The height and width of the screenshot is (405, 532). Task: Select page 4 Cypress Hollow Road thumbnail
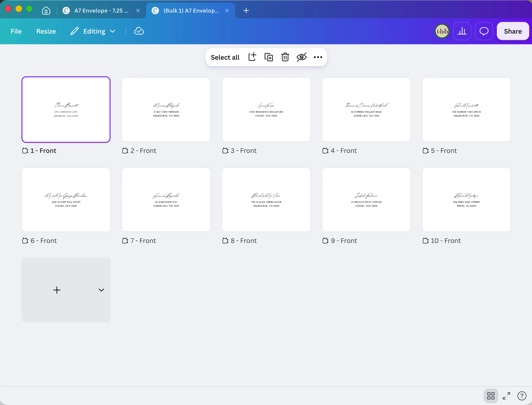tap(366, 110)
